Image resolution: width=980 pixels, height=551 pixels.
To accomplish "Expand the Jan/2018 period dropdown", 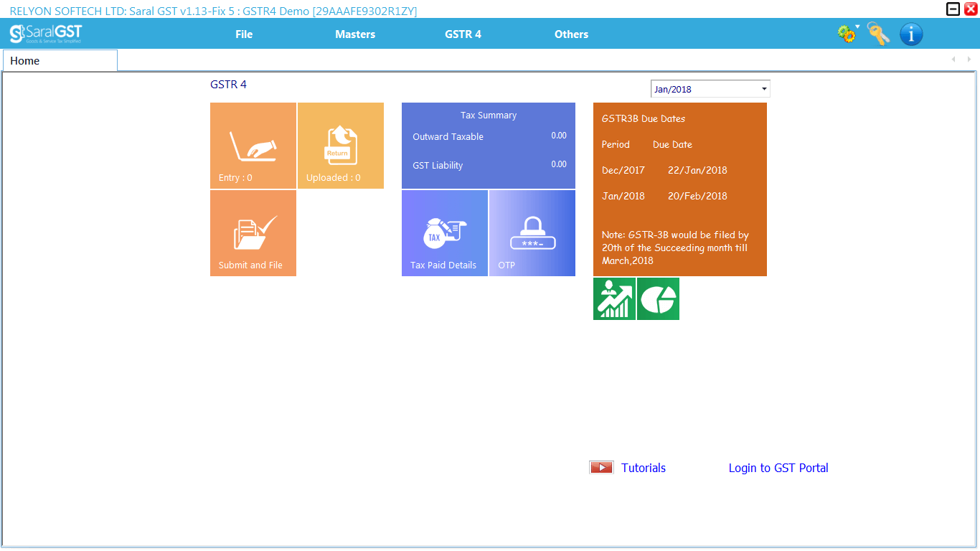I will tap(710, 89).
